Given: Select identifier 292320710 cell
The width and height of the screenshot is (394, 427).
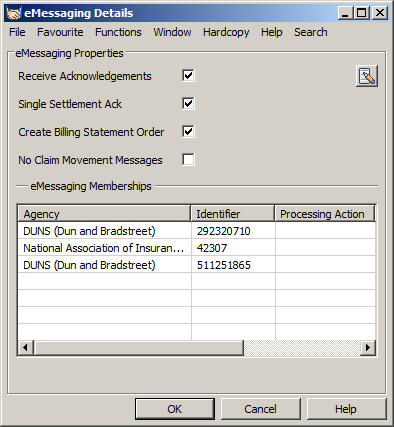Looking at the screenshot, I should tap(233, 231).
